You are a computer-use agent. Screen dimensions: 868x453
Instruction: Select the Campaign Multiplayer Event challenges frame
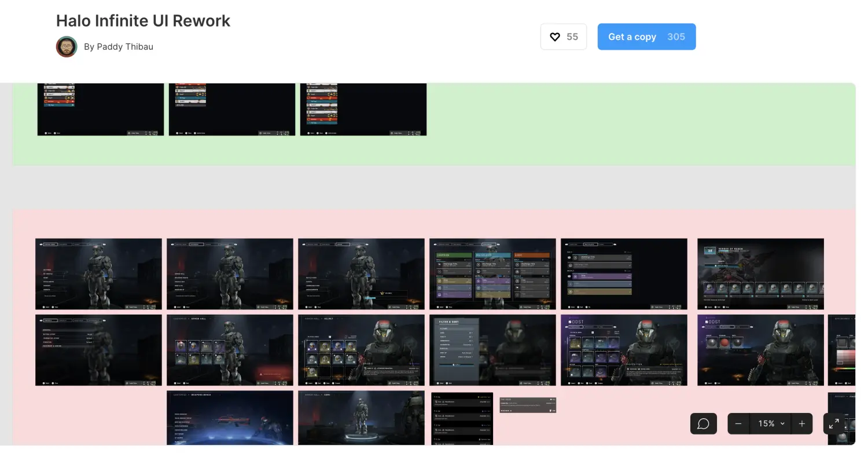click(492, 274)
